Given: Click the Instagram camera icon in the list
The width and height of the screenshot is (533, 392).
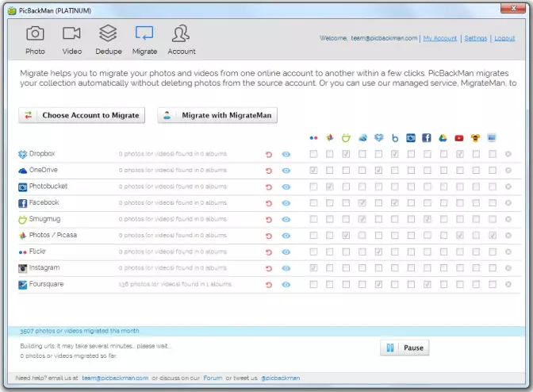Looking at the screenshot, I should (22, 268).
